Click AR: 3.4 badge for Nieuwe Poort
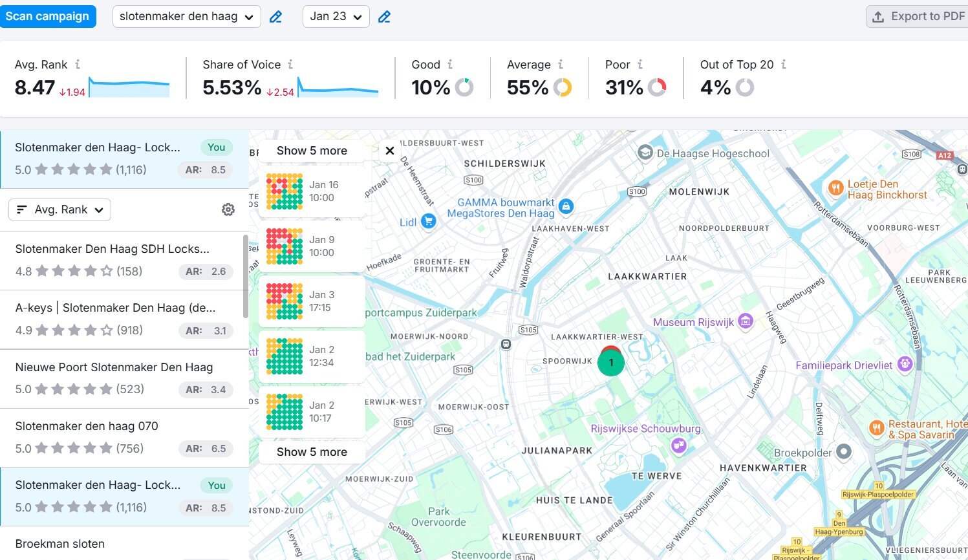This screenshot has height=560, width=968. 206,389
